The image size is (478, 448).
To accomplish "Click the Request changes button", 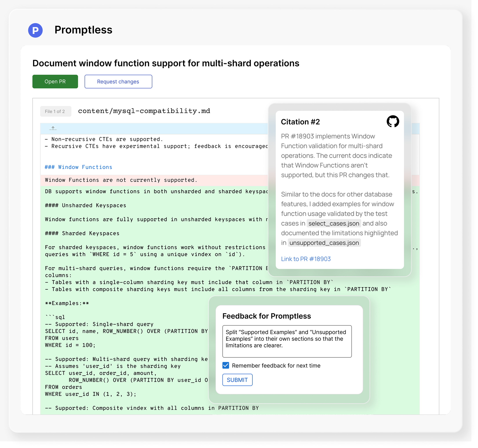I will tap(118, 81).
